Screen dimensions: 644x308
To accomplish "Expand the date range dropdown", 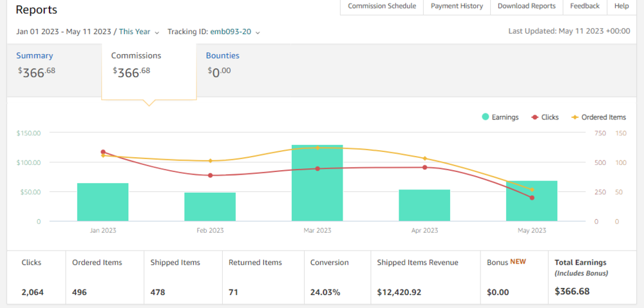I will pyautogui.click(x=88, y=32).
